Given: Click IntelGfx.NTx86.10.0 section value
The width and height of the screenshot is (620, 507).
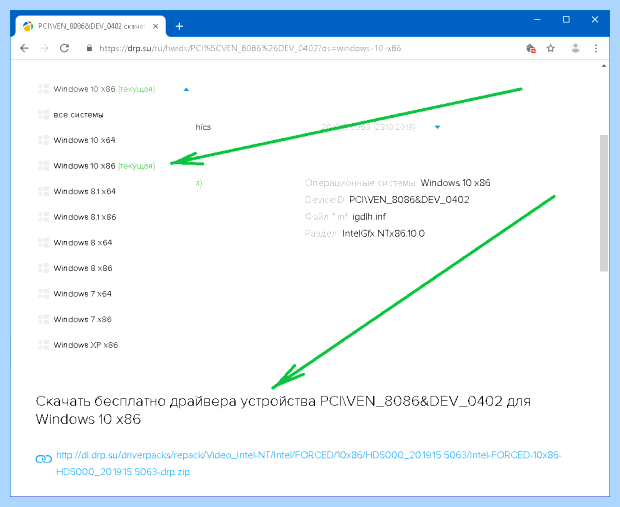Looking at the screenshot, I should tap(384, 233).
